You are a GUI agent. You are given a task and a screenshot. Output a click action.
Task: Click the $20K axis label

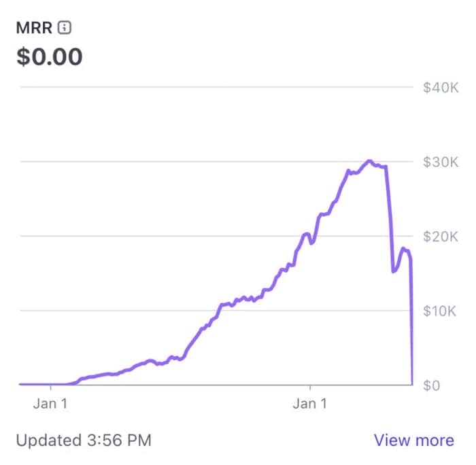[441, 237]
